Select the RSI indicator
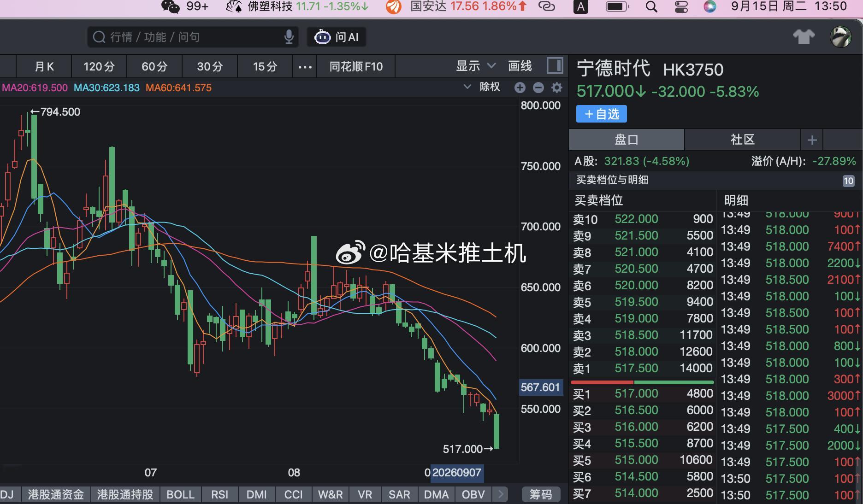Screen dimensions: 863x504 coord(220,495)
